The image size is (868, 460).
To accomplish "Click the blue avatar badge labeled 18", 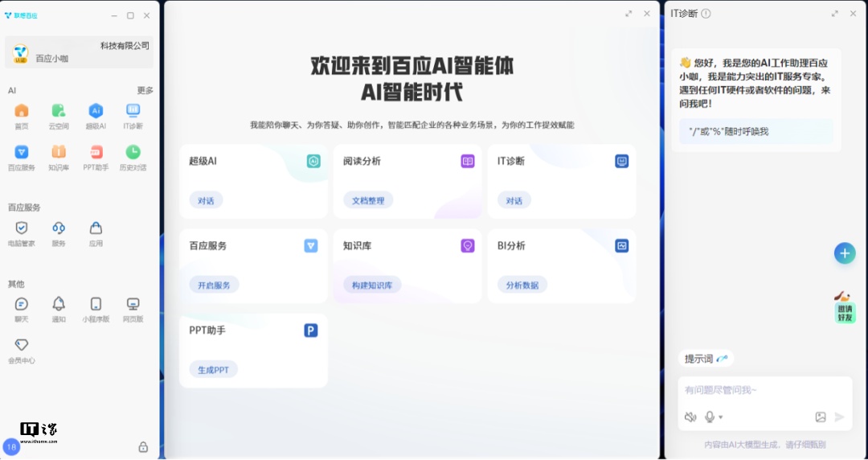I will [x=11, y=446].
